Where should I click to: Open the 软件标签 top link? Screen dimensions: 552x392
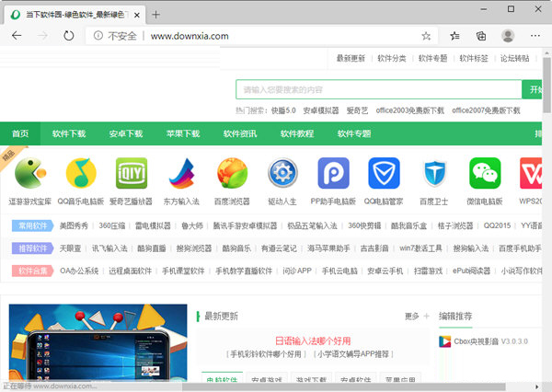pos(474,59)
